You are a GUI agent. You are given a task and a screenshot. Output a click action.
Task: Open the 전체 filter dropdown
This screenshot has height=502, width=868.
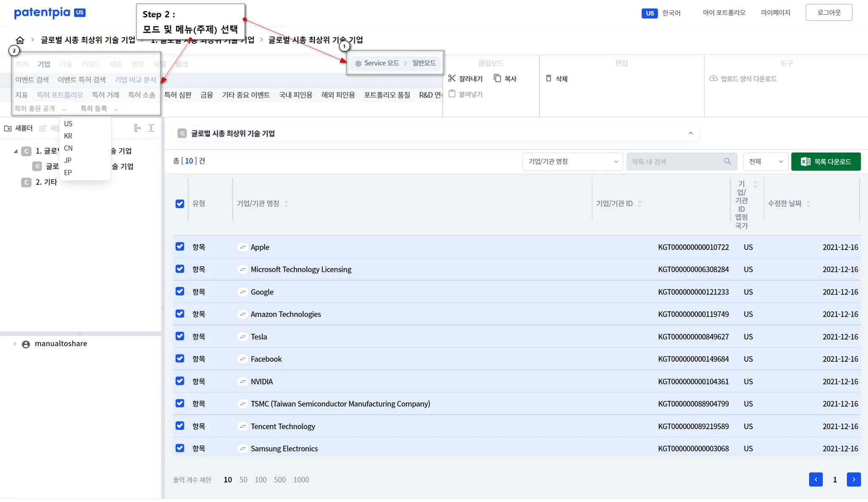click(x=765, y=161)
